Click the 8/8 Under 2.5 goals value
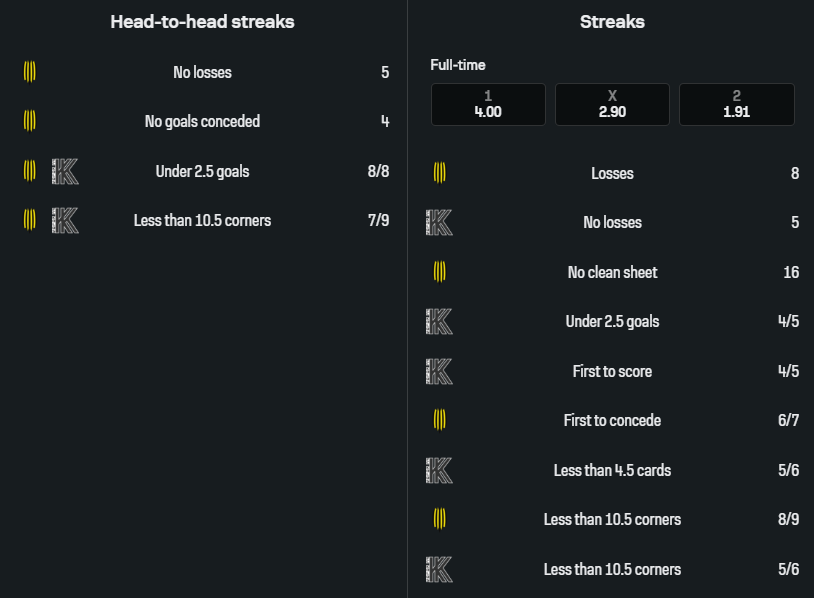 pyautogui.click(x=378, y=171)
